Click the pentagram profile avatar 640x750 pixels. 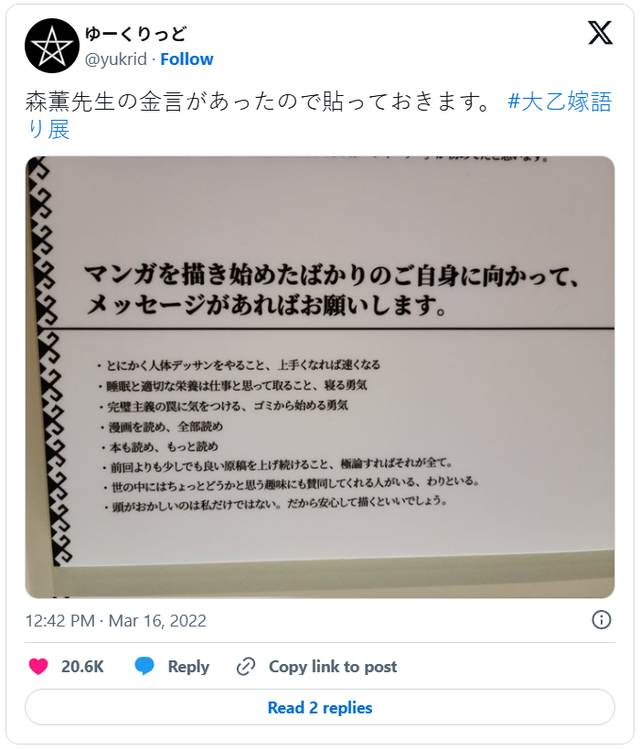tap(52, 46)
